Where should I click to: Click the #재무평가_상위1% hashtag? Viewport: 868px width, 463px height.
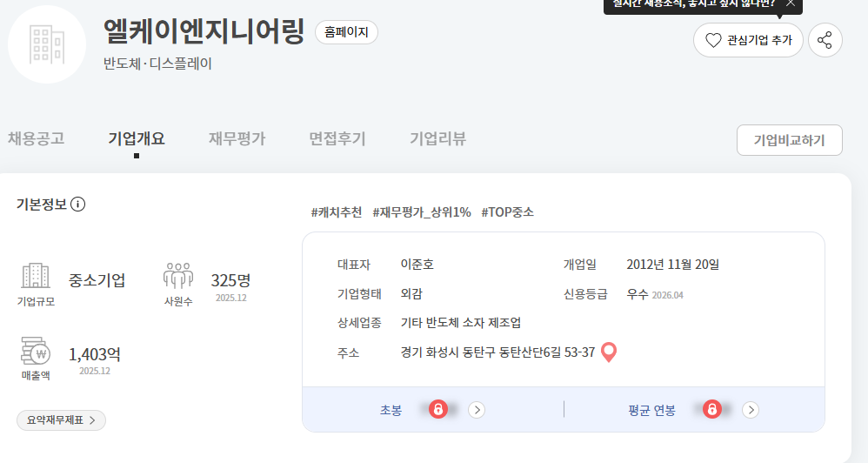(x=422, y=212)
